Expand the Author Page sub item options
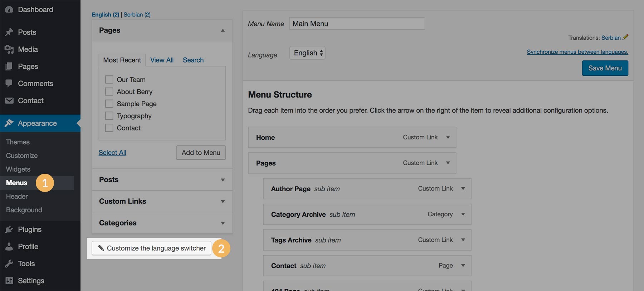644x291 pixels. 463,188
